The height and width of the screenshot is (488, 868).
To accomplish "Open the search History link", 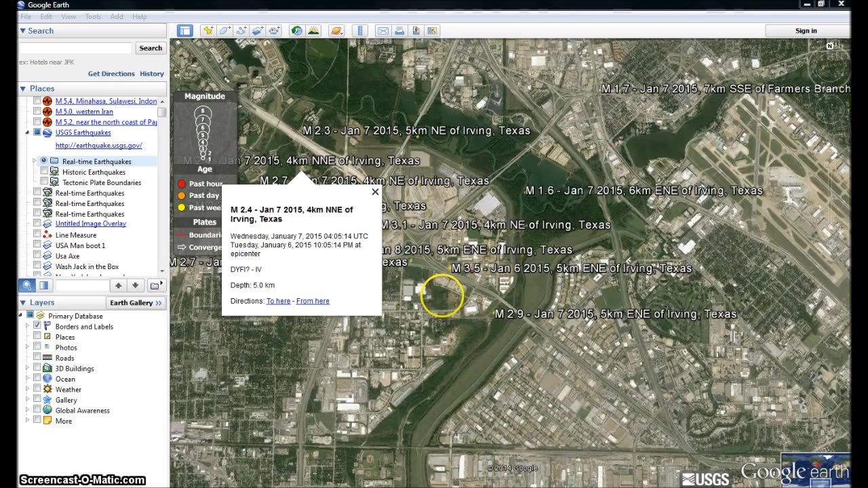I will point(152,74).
